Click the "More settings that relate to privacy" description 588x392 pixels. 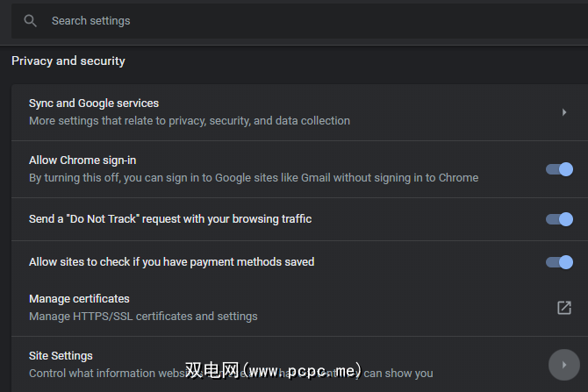[190, 121]
